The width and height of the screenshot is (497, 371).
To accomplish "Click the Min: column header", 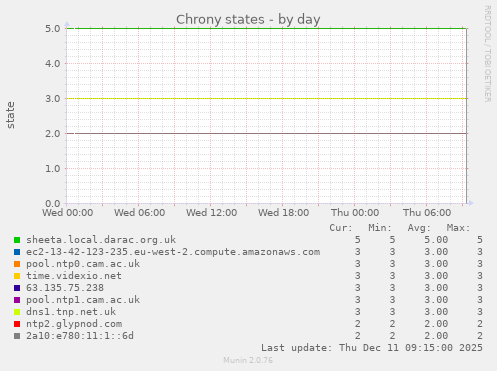I will 380,228.
